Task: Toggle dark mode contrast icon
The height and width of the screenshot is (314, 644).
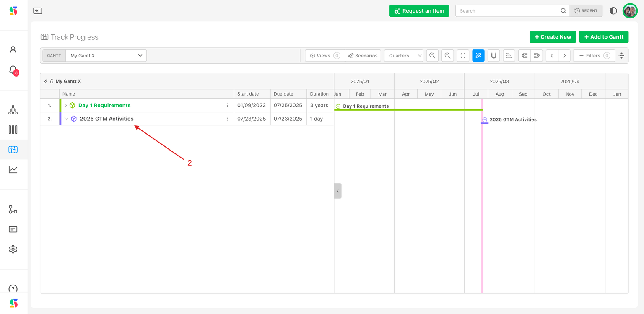Action: 613,11
